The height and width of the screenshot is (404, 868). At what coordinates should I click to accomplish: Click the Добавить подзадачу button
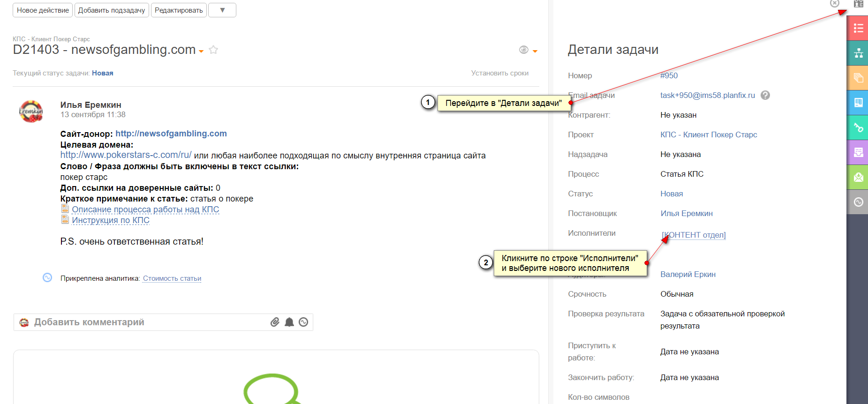112,10
